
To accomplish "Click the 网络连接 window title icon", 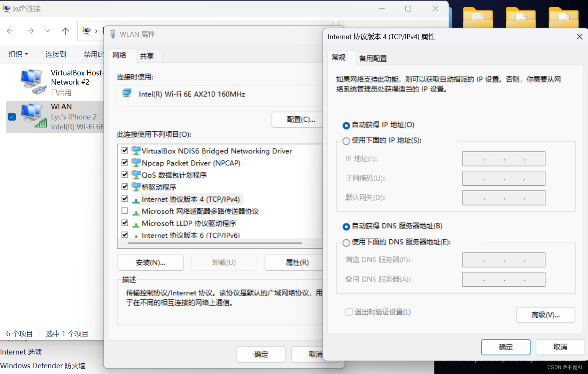I will [6, 8].
